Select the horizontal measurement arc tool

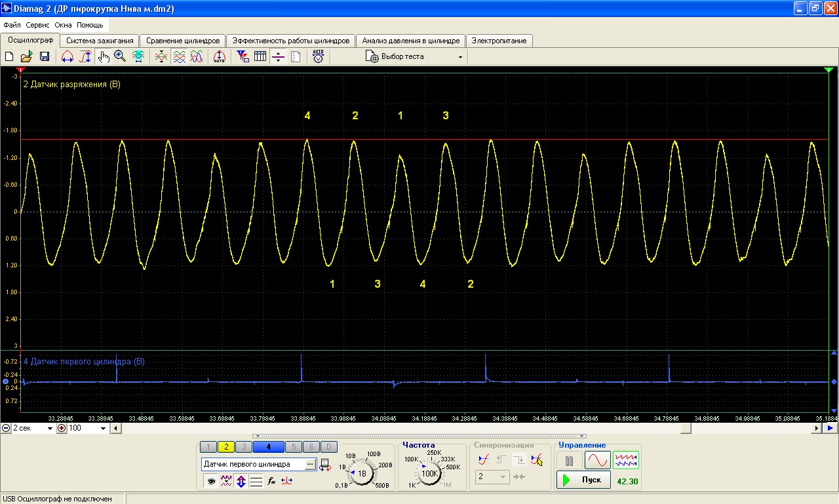click(x=68, y=57)
